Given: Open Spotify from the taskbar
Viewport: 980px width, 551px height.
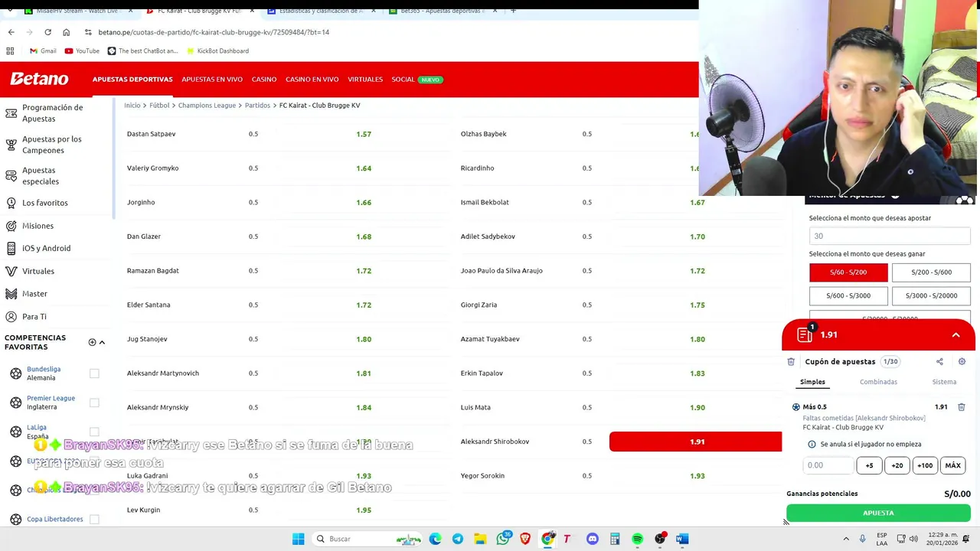Looking at the screenshot, I should [637, 539].
